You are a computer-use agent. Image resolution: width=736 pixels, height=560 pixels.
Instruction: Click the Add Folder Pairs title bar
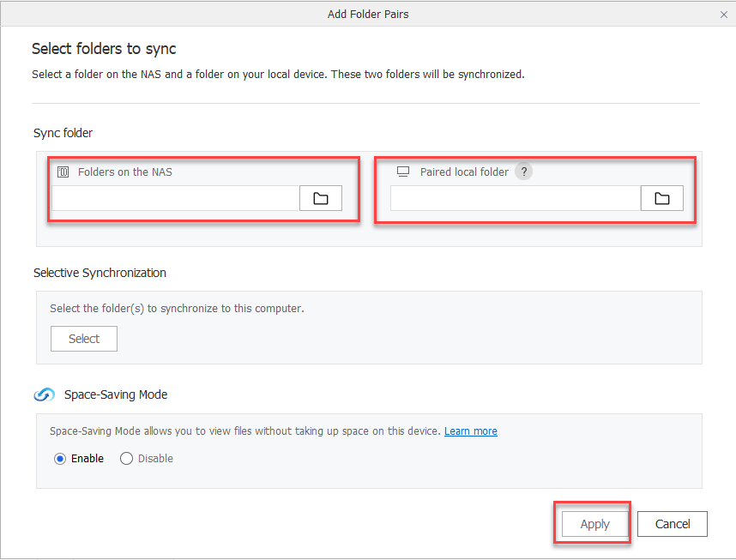(x=368, y=15)
